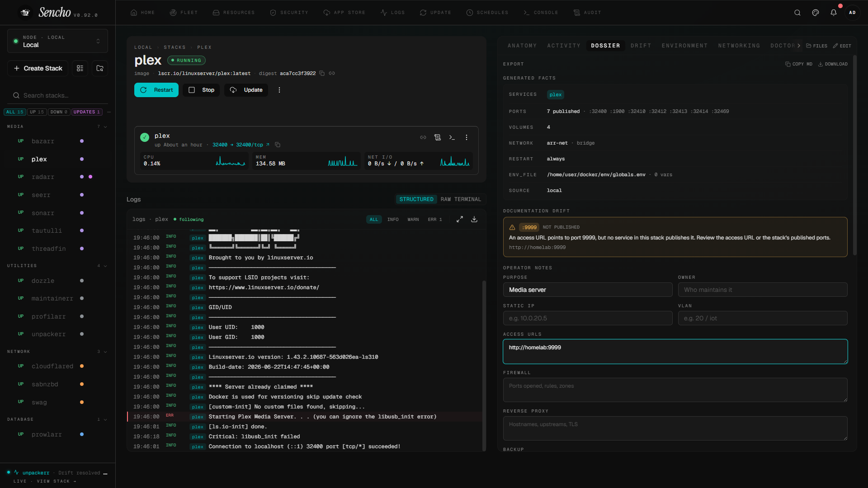Switch to the Anatomy tab

pos(522,46)
